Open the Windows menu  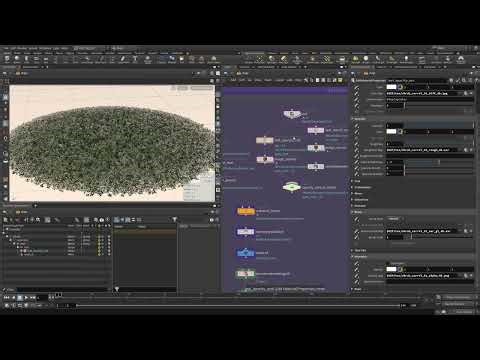pos(46,48)
